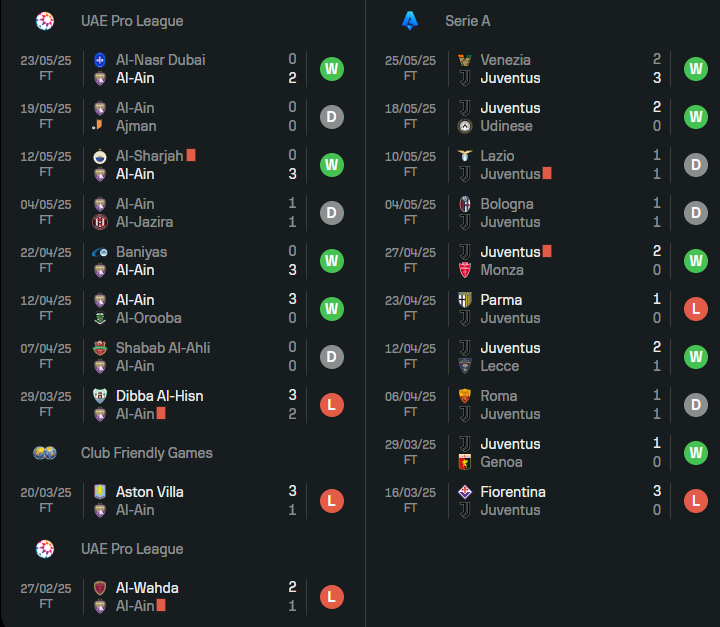The width and height of the screenshot is (720, 627).
Task: Click the Venezia club crest
Action: (465, 60)
